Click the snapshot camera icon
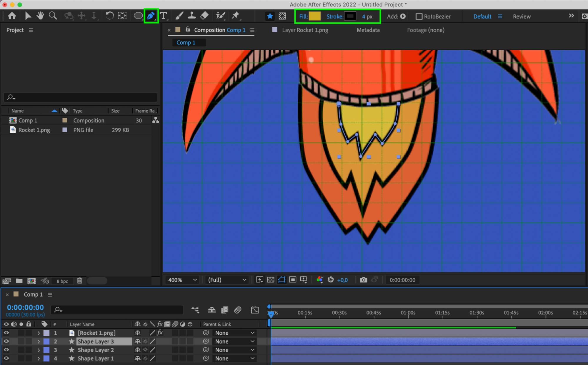This screenshot has height=365, width=588. (x=364, y=280)
